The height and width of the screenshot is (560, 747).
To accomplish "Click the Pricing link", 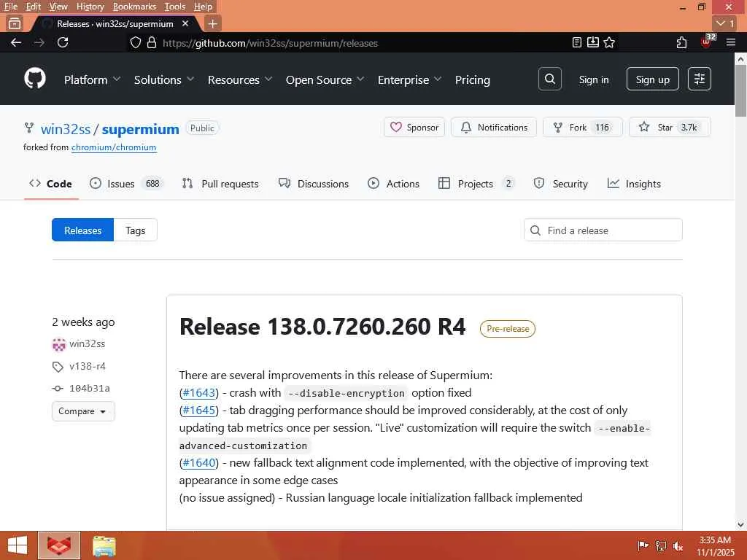I will coord(473,80).
